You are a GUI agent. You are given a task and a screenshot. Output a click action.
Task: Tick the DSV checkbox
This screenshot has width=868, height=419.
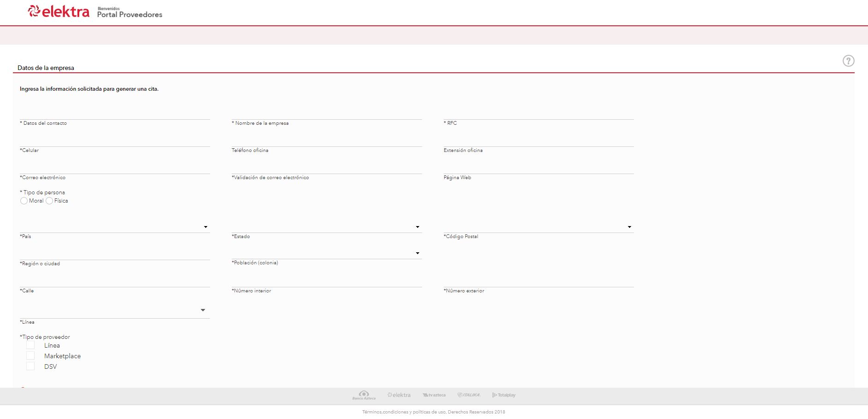coord(30,366)
